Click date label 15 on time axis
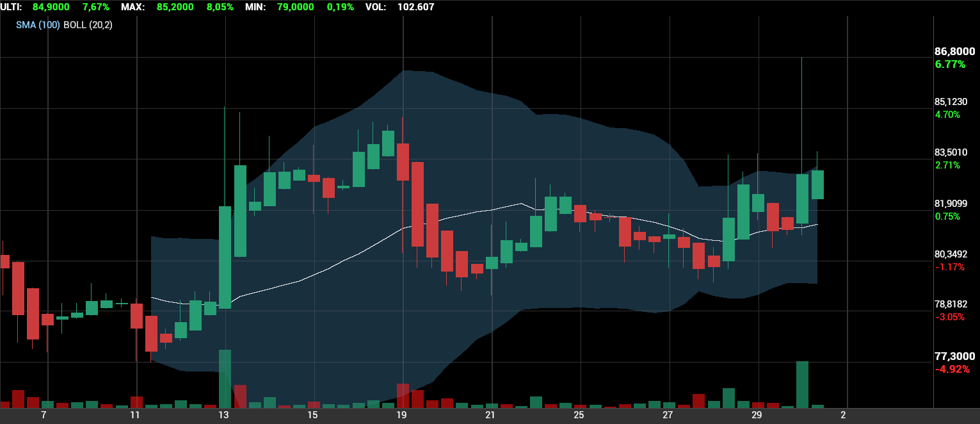 click(x=312, y=416)
